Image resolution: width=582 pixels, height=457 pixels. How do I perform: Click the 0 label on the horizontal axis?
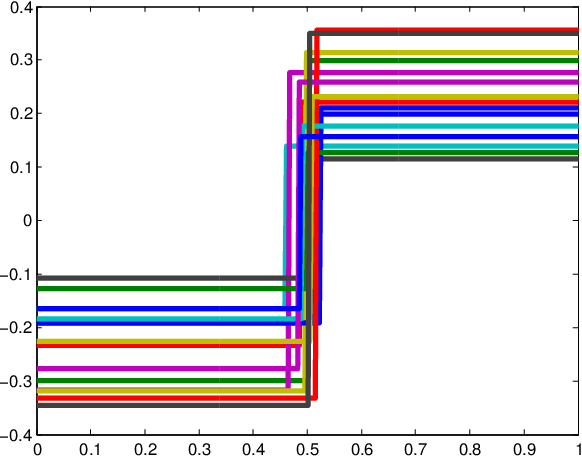pos(37,450)
